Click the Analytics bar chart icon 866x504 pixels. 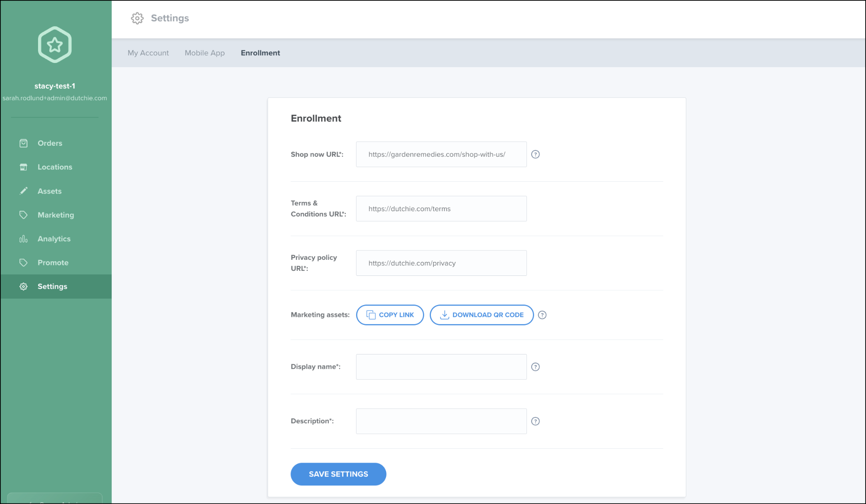[24, 239]
